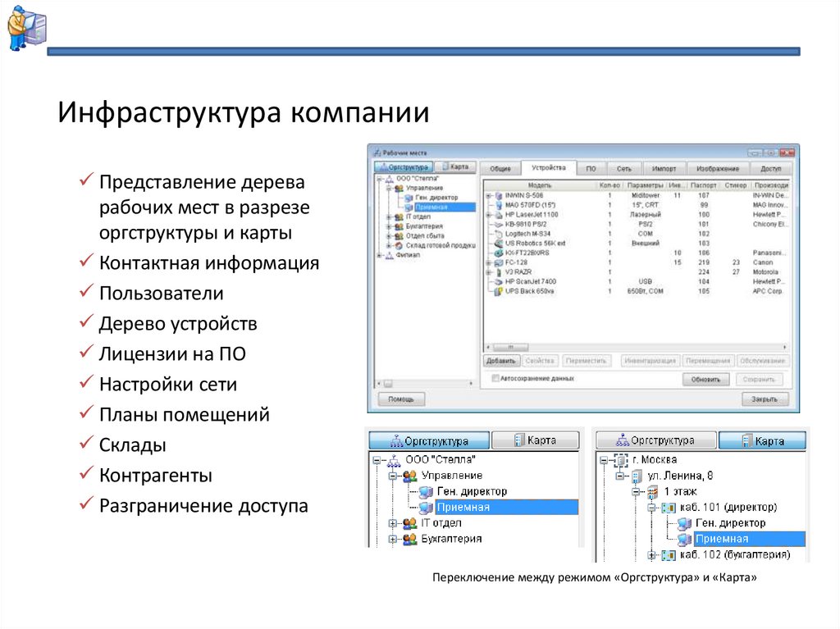Screen dimensions: 840x629
Task: Switch to the Изображение tab
Action: click(719, 167)
